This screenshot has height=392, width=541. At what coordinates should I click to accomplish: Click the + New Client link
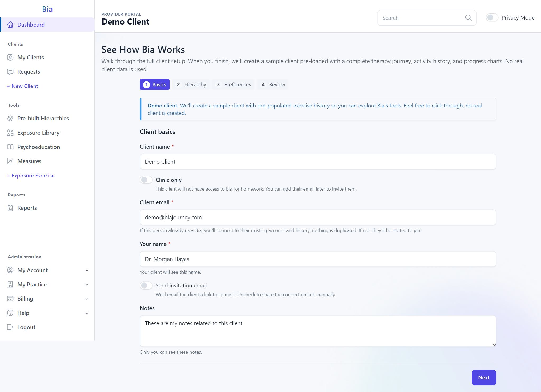pyautogui.click(x=22, y=86)
